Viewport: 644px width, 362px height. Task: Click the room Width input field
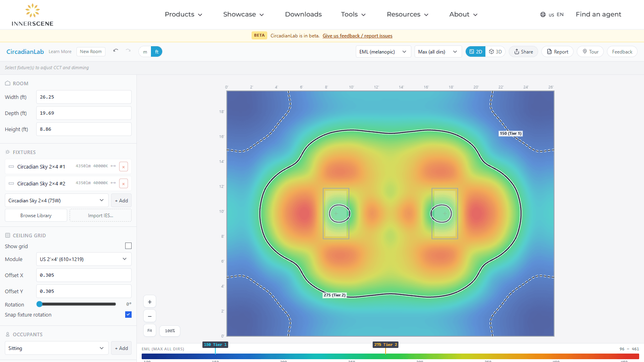tap(84, 97)
